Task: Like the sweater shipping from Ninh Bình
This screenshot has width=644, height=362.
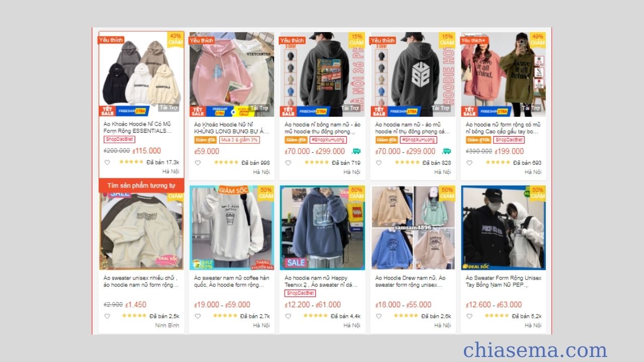Action: [x=107, y=316]
